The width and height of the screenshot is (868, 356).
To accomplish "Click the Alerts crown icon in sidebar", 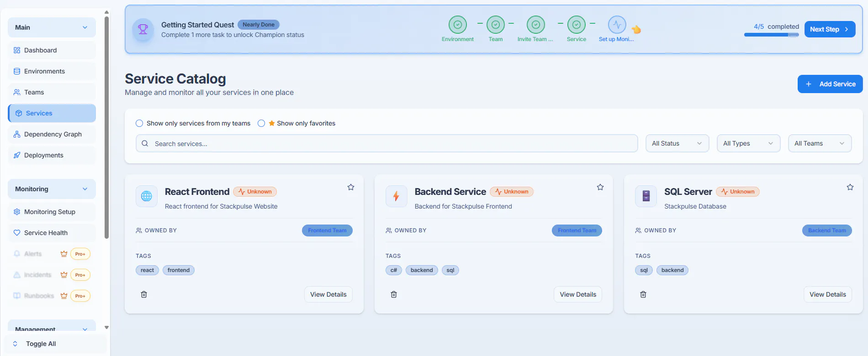I will point(64,254).
